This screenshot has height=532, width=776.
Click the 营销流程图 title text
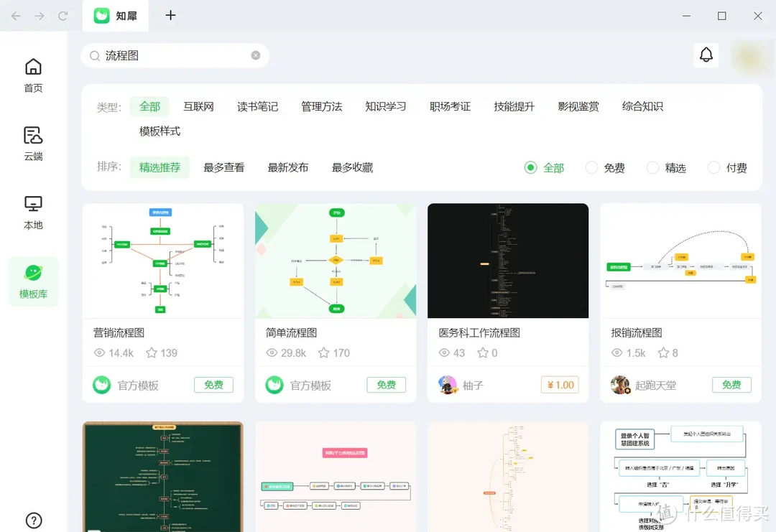(x=119, y=332)
